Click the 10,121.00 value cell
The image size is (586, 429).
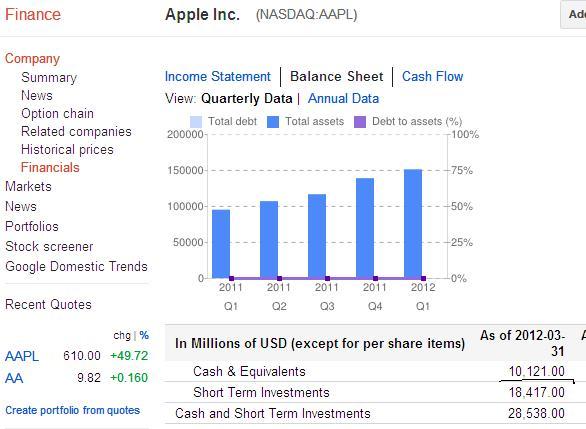[x=537, y=371]
